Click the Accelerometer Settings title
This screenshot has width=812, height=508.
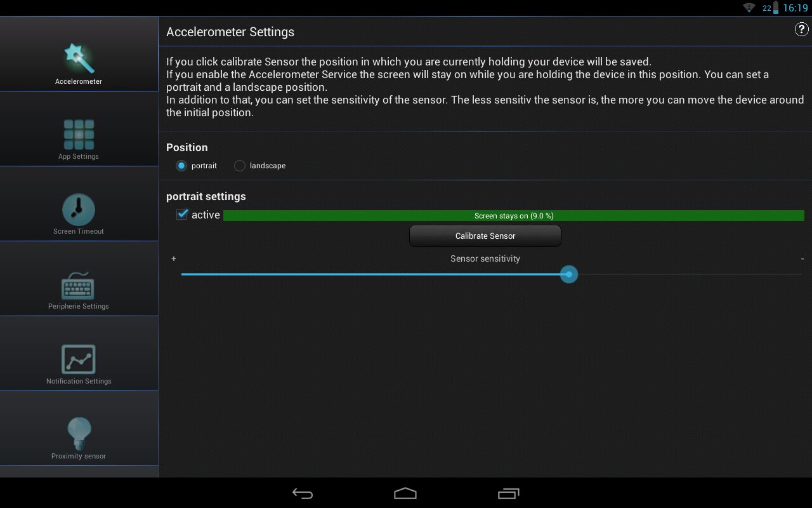coord(230,32)
